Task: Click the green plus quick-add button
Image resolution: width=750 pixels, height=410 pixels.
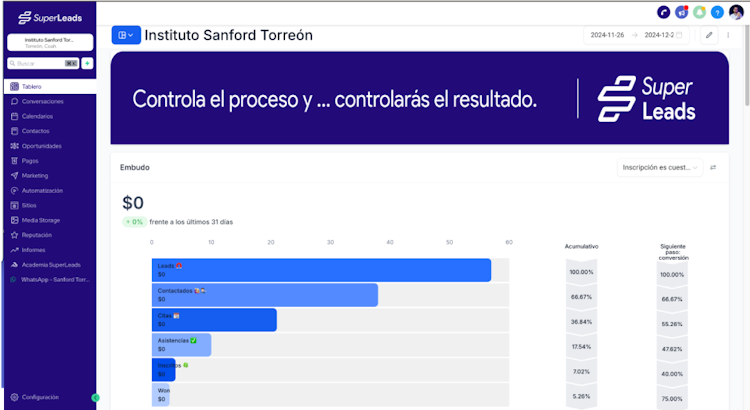Action: click(87, 63)
